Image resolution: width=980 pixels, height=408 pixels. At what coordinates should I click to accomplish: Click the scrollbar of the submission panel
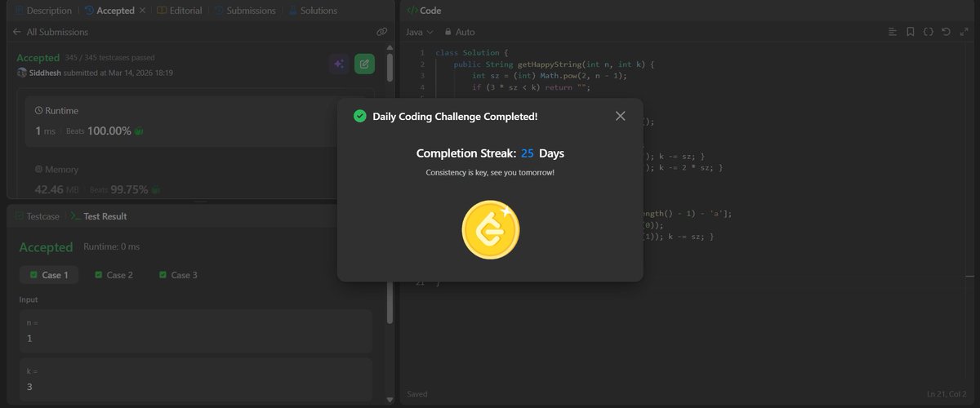click(390, 68)
